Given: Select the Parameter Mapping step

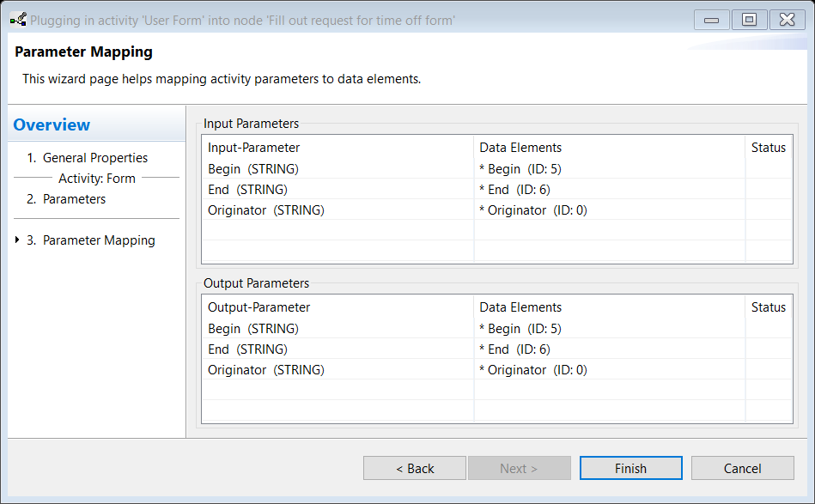Looking at the screenshot, I should tap(91, 240).
